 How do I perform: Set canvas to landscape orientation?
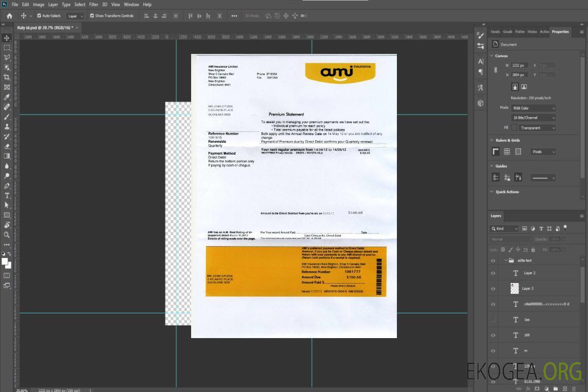524,87
